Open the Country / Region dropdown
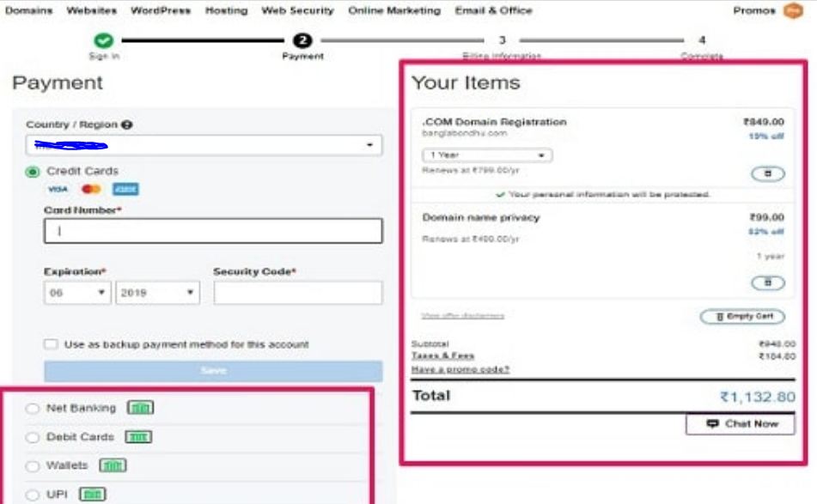 (204, 145)
